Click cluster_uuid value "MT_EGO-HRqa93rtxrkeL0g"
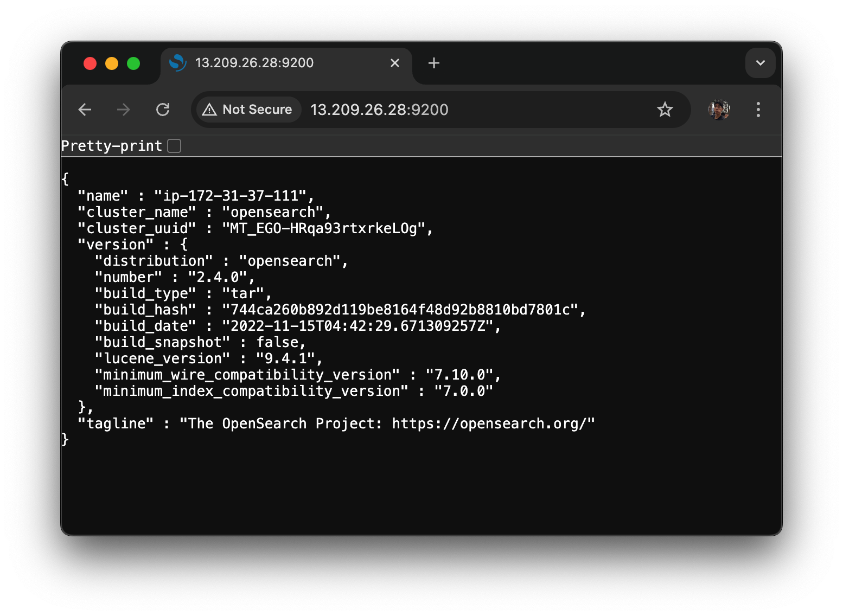This screenshot has width=843, height=616. tap(324, 228)
